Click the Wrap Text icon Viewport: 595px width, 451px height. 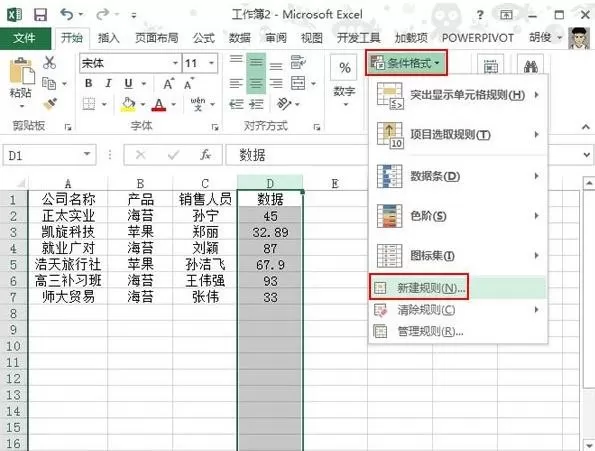(298, 62)
